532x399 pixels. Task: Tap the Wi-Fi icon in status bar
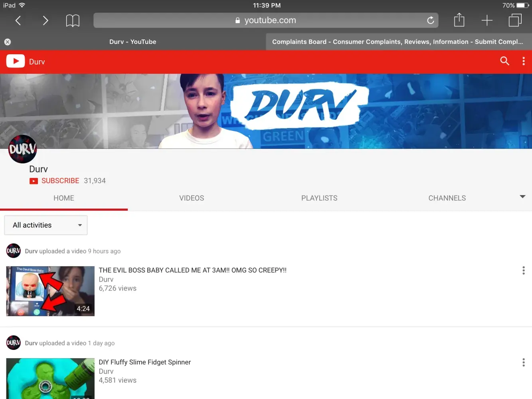tap(22, 5)
